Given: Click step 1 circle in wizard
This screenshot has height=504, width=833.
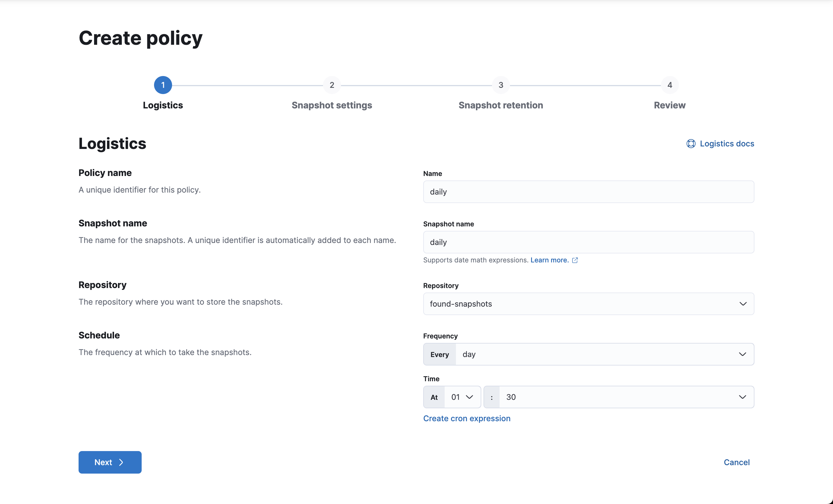Looking at the screenshot, I should click(163, 85).
